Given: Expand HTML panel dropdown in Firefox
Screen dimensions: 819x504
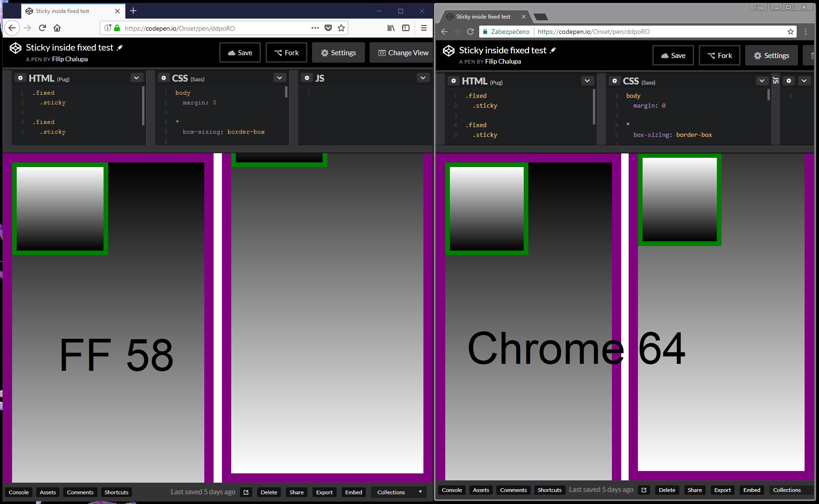Looking at the screenshot, I should tap(136, 78).
